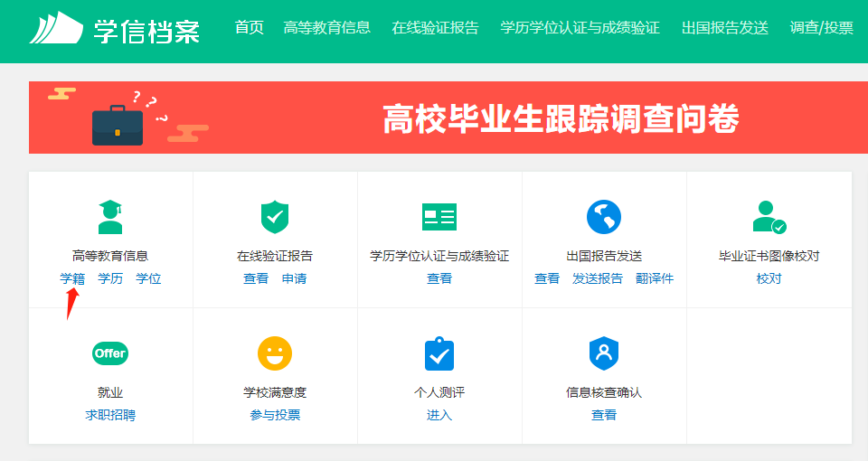Screen dimensions: 868x461
Task: Click the 学信档案 site title text
Action: pyautogui.click(x=146, y=31)
